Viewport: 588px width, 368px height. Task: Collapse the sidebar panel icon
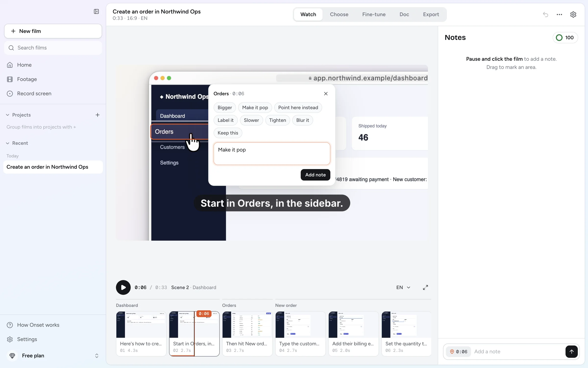coord(96,12)
